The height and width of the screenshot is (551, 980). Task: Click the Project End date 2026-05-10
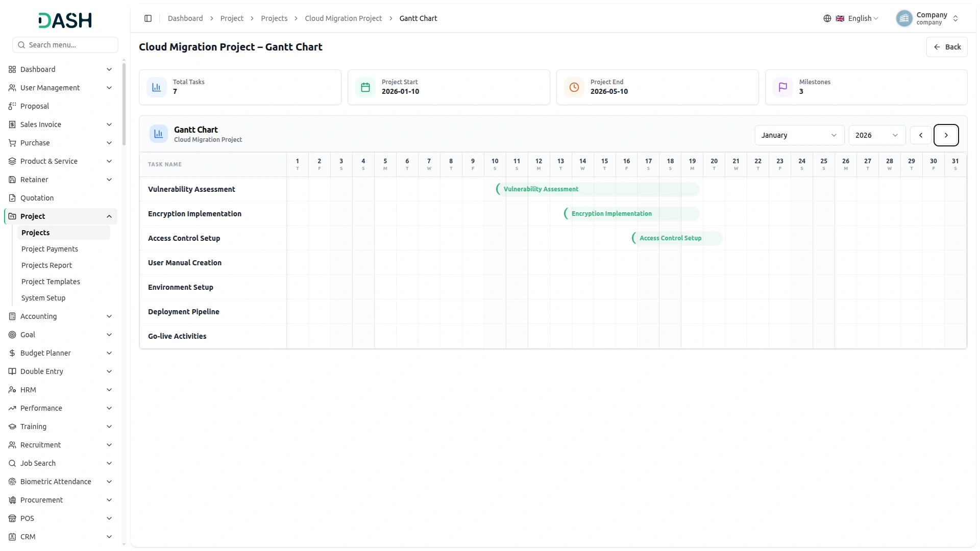[x=609, y=92]
